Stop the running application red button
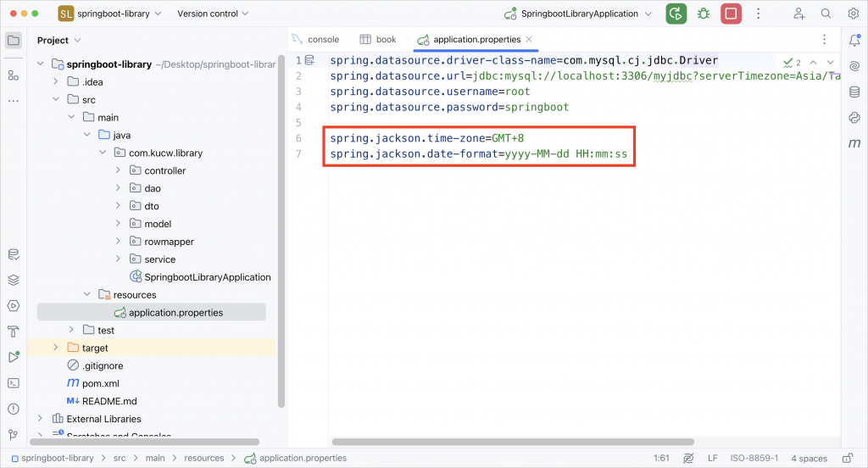Image resolution: width=868 pixels, height=468 pixels. pyautogui.click(x=731, y=14)
